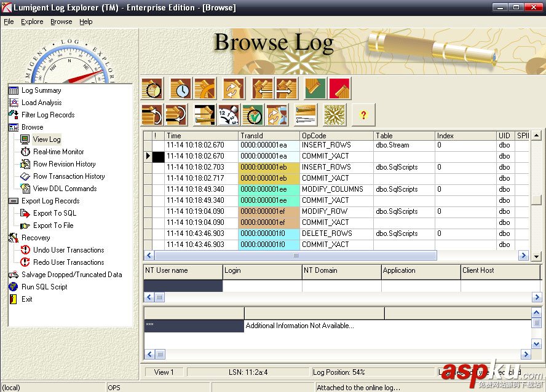Click the Log Position: 54% status field

pyautogui.click(x=373, y=372)
